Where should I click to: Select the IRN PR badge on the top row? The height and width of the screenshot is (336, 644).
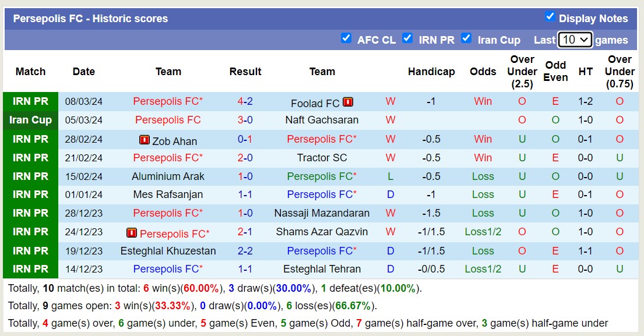tap(30, 102)
